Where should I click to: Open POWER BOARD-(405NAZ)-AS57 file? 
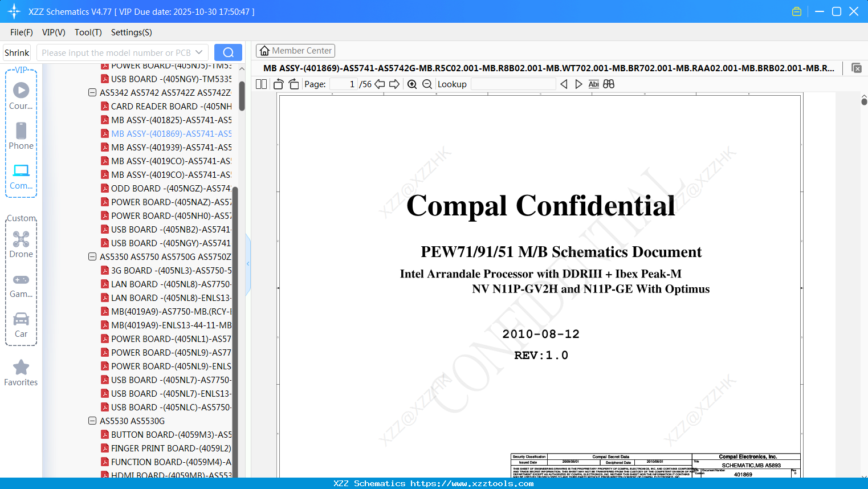[166, 202]
